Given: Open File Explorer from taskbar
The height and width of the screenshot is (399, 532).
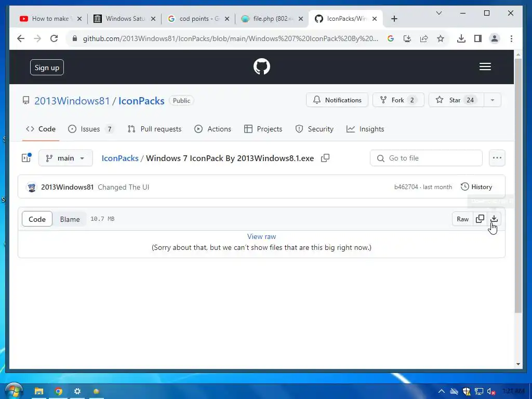Looking at the screenshot, I should 39,392.
